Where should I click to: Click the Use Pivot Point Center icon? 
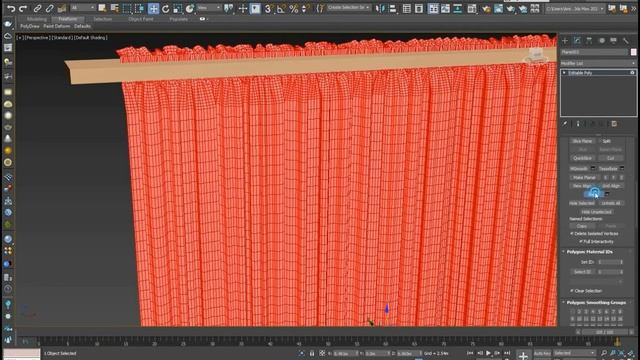coord(229,8)
